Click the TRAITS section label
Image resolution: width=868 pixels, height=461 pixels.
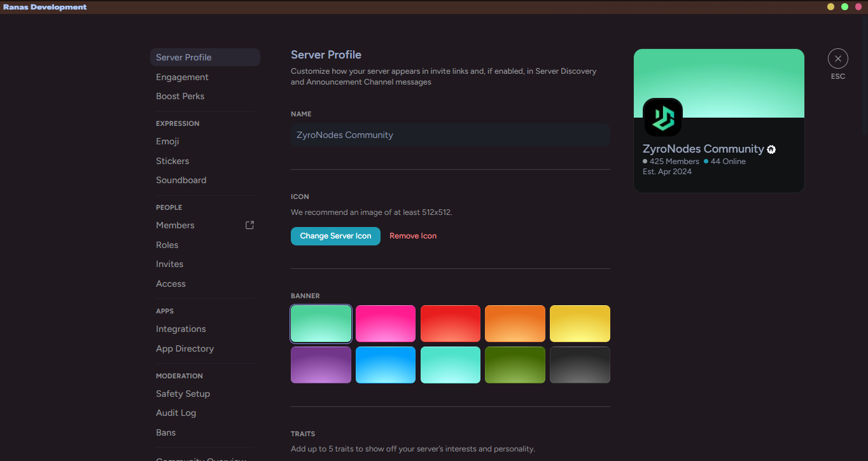(x=303, y=434)
